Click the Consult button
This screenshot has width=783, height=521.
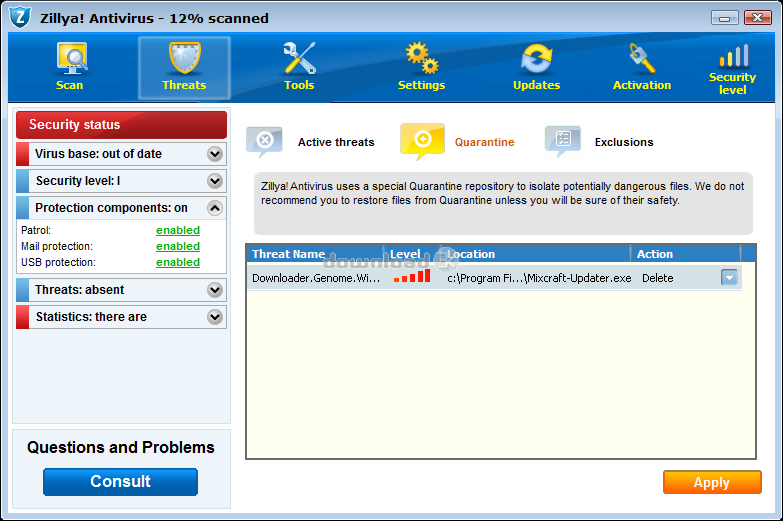click(x=120, y=482)
